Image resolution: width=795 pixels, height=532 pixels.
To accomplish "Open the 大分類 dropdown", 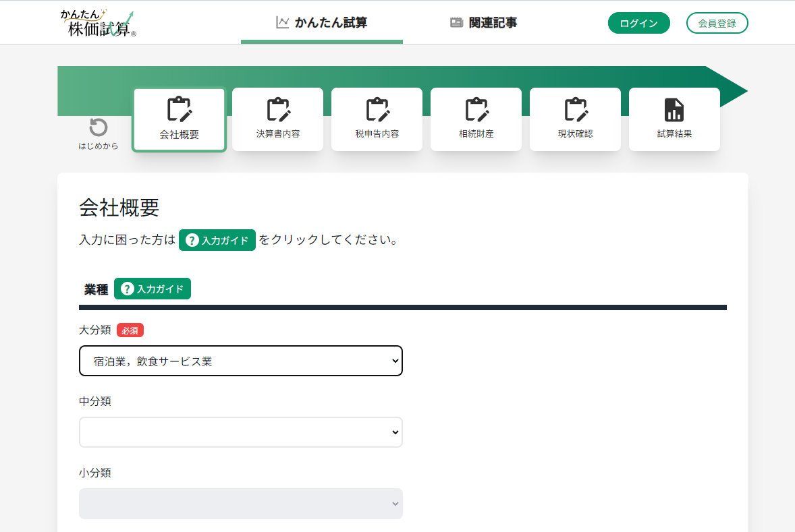I will point(241,361).
